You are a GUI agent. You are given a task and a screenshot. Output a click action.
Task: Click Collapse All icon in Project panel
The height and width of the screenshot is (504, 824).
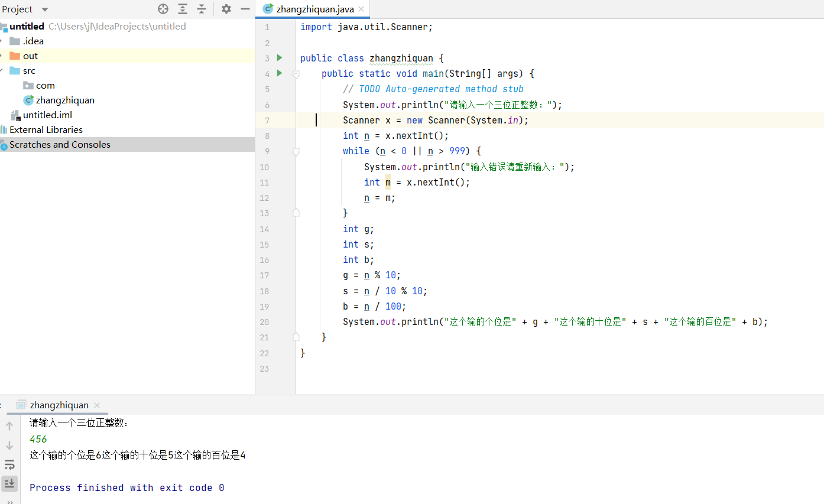click(x=202, y=9)
